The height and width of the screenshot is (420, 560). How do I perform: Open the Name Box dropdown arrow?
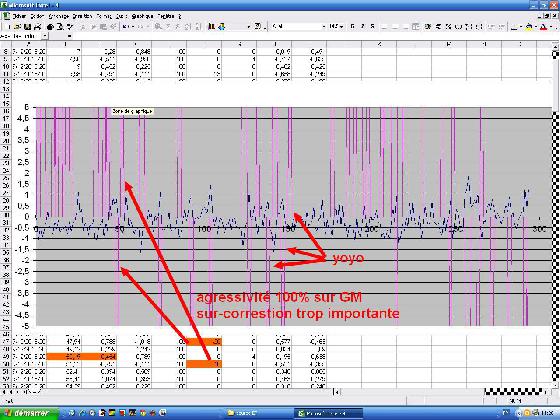[x=45, y=36]
